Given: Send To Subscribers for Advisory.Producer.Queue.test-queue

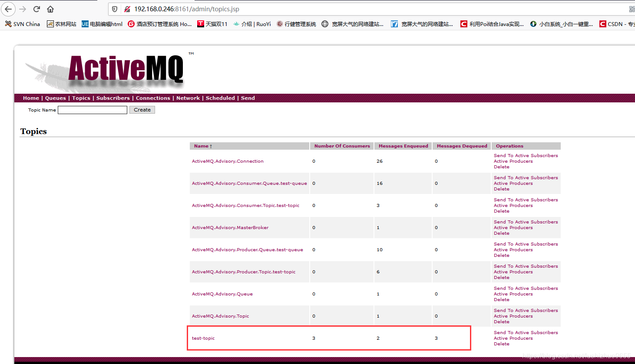Looking at the screenshot, I should pos(526,244).
